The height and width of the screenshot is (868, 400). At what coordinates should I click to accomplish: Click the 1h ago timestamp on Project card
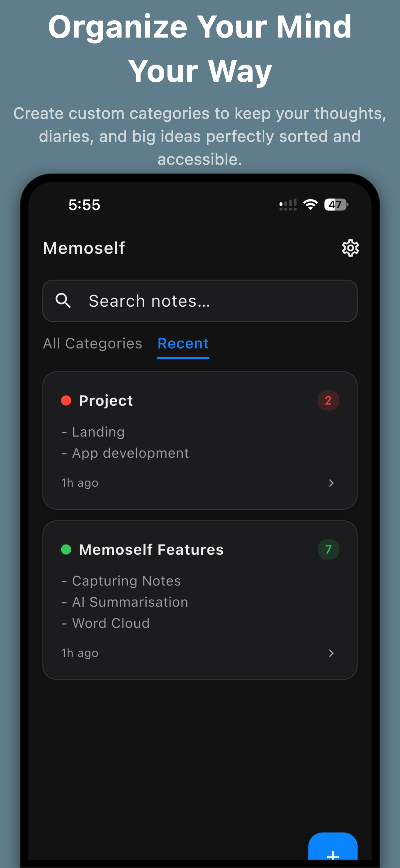[79, 483]
